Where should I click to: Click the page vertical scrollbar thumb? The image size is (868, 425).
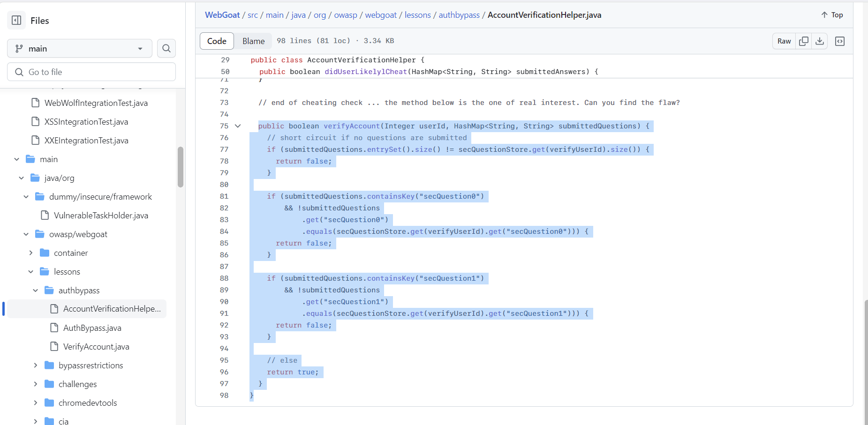866,362
